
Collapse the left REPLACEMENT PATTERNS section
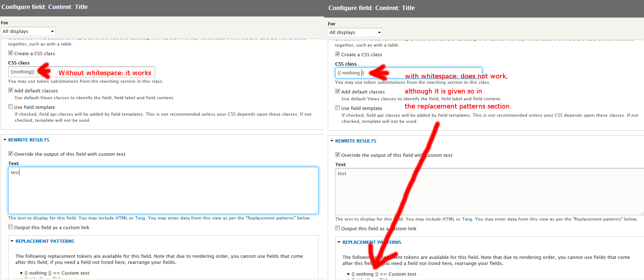[x=45, y=241]
